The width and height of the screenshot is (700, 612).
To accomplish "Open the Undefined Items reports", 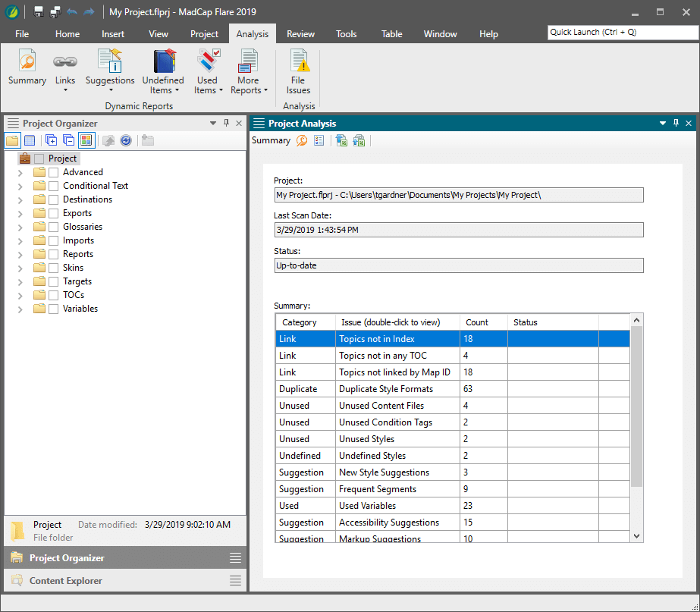I will pyautogui.click(x=163, y=71).
